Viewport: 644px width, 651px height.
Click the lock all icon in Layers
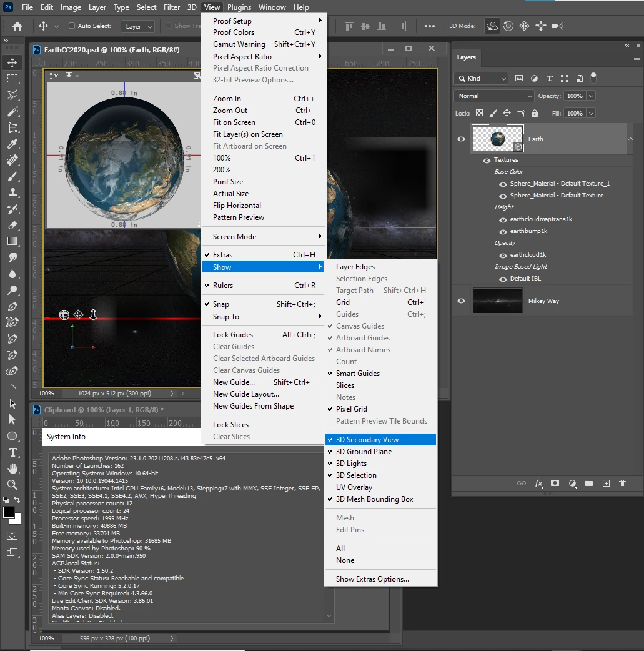[x=535, y=113]
